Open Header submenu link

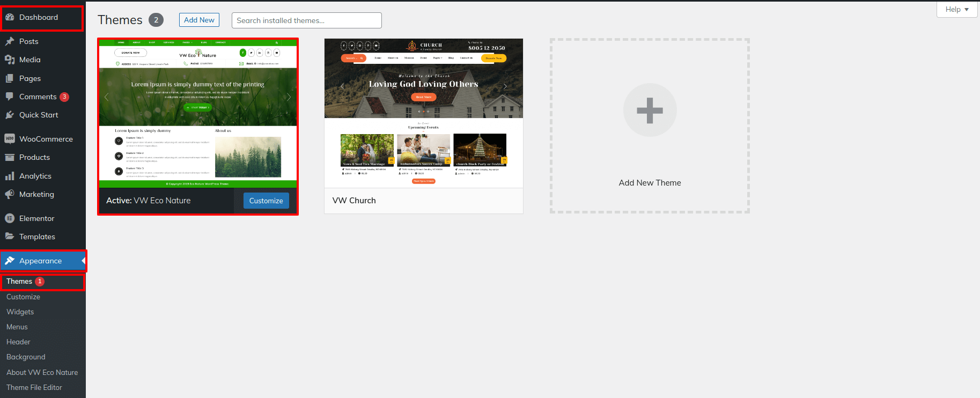tap(18, 342)
